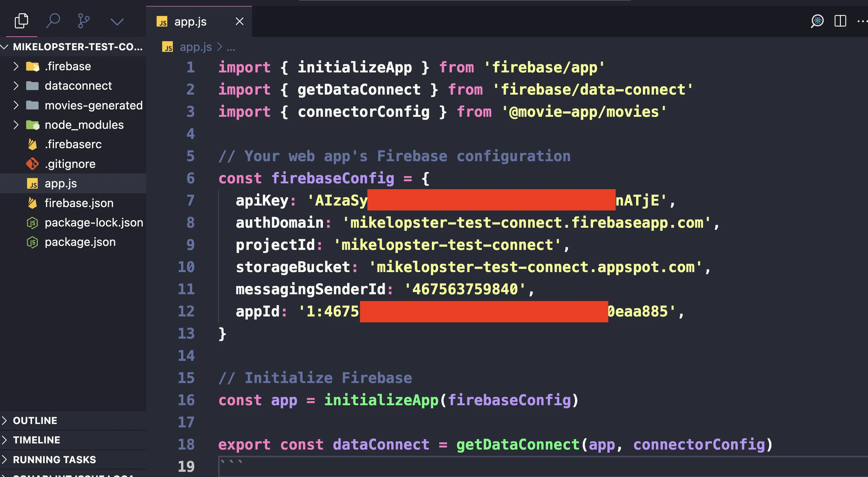Click app.js in the breadcrumb
Screen dimensions: 868x477
coord(196,47)
